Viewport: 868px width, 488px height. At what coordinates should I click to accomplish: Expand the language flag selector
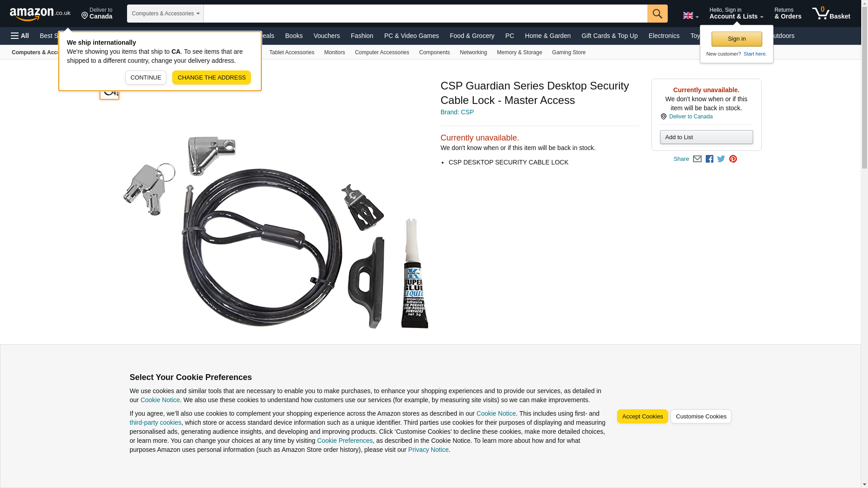(x=690, y=15)
